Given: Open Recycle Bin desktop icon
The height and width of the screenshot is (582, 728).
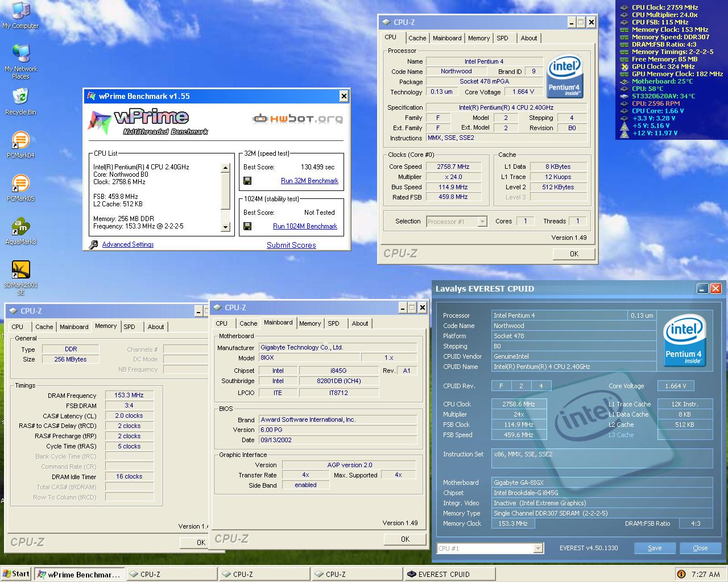Looking at the screenshot, I should [20, 101].
